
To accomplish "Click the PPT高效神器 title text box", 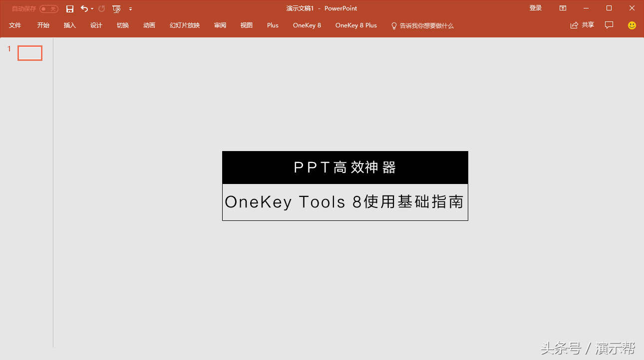I will click(345, 168).
